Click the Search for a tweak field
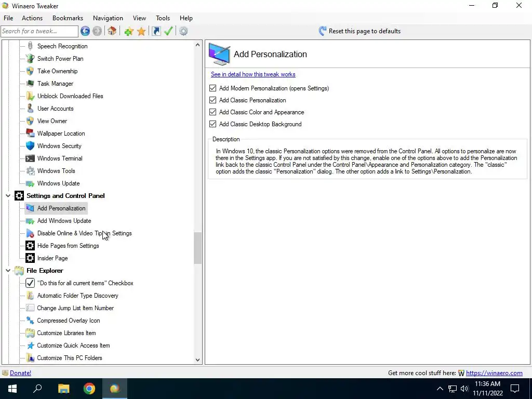 tap(39, 31)
